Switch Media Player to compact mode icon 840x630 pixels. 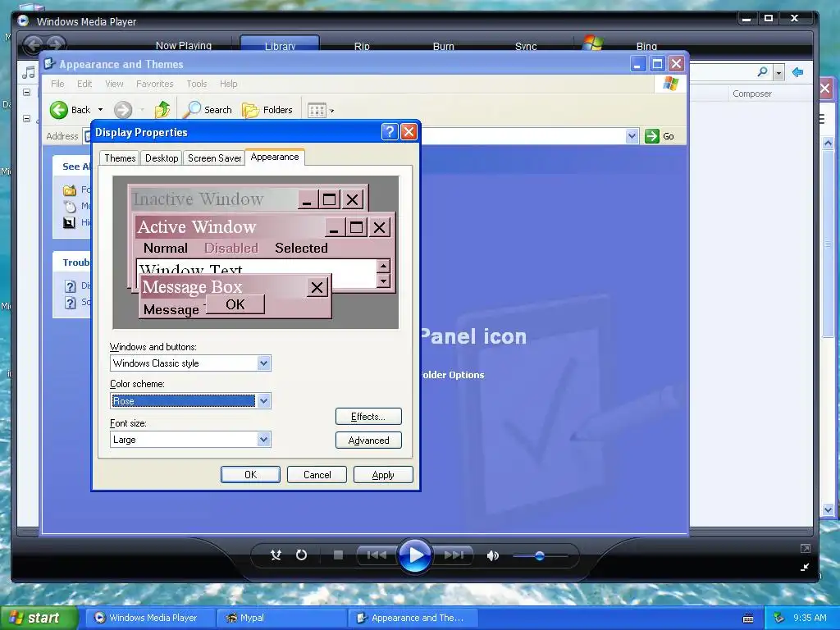point(805,567)
